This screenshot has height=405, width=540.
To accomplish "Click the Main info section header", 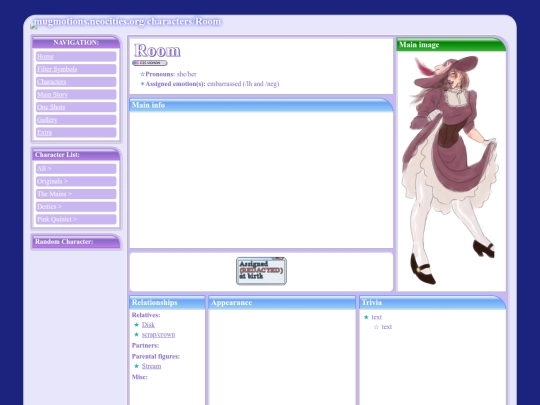I will coord(261,105).
